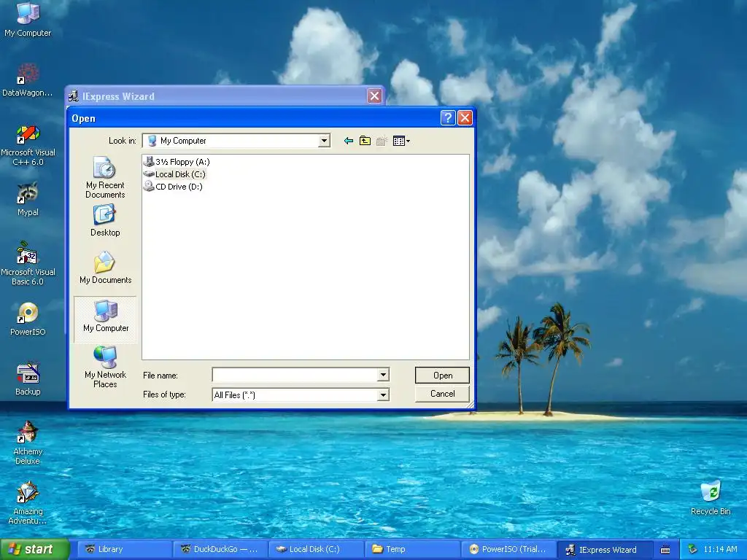Select My Recent Documents in places bar
Image resolution: width=747 pixels, height=560 pixels.
click(105, 178)
